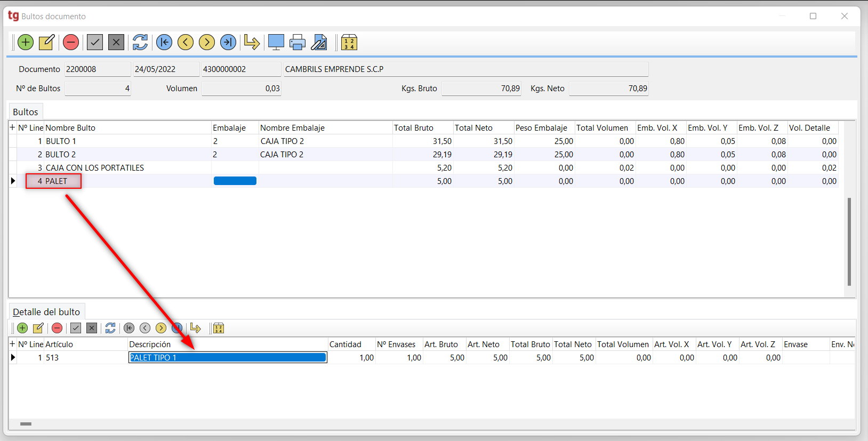Delete the bulto with the red minus icon in the top toolbar

(71, 42)
